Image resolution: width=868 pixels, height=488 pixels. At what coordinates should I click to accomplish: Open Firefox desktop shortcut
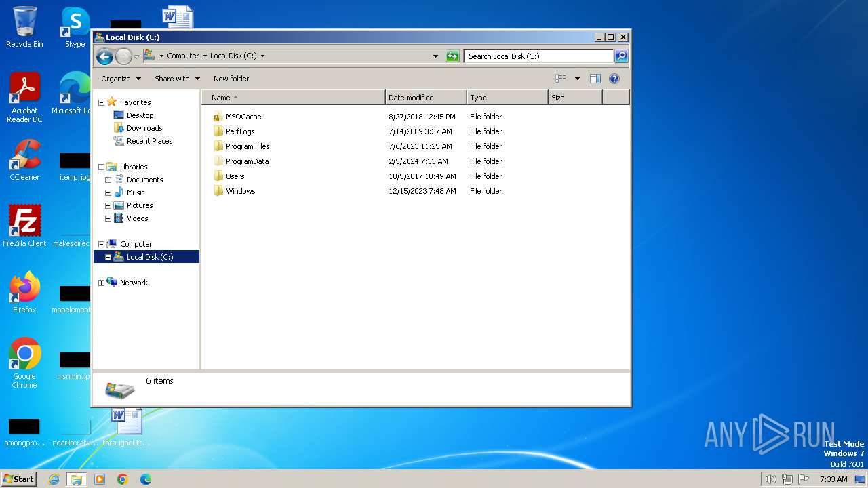[24, 292]
